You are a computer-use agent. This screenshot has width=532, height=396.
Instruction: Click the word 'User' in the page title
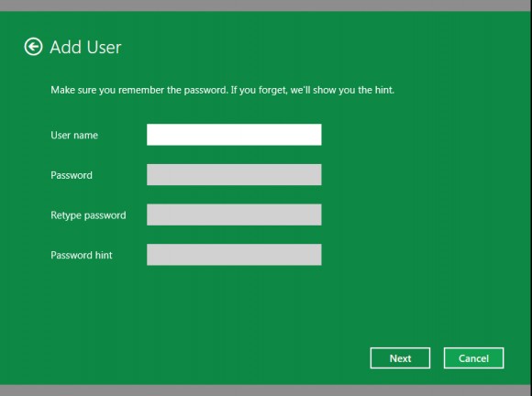click(x=105, y=47)
